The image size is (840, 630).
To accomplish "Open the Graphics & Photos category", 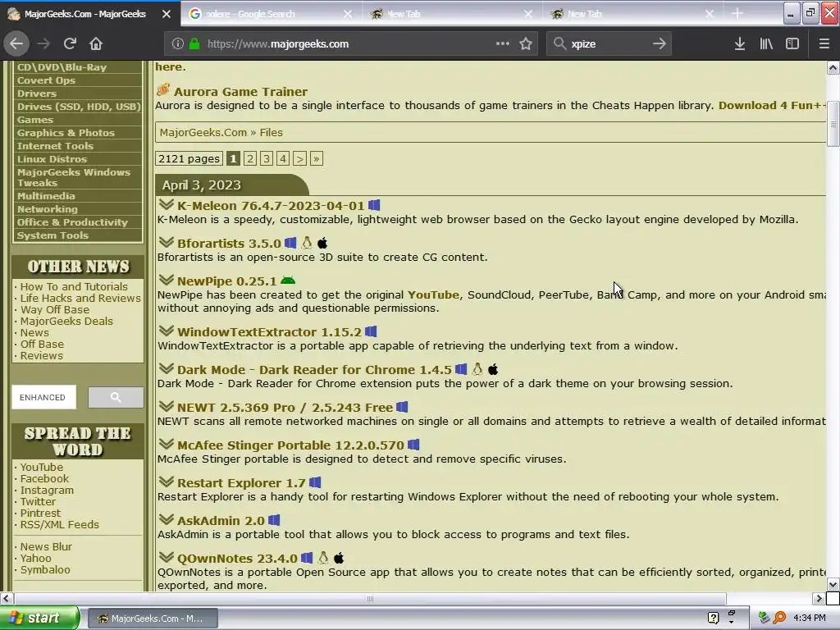I will click(x=66, y=133).
